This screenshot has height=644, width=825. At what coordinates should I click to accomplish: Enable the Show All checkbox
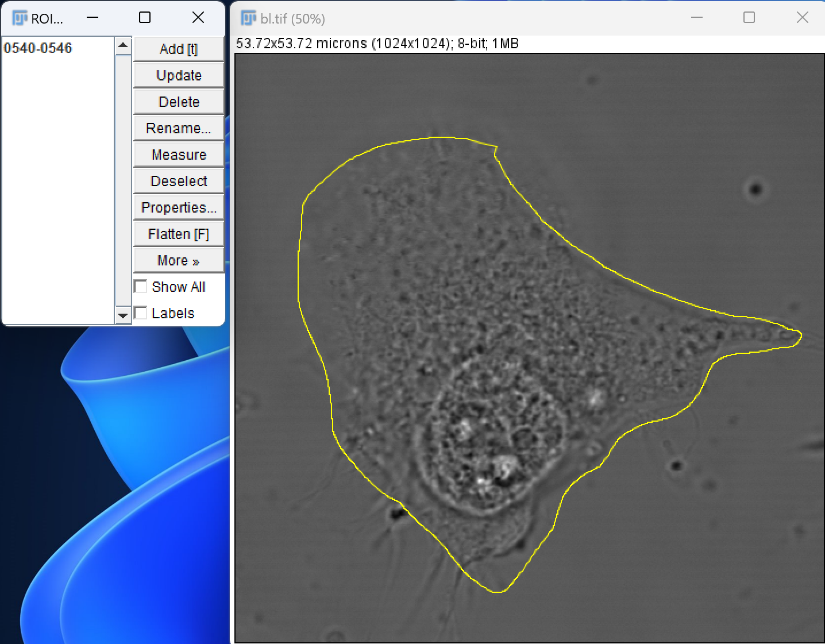pyautogui.click(x=140, y=286)
